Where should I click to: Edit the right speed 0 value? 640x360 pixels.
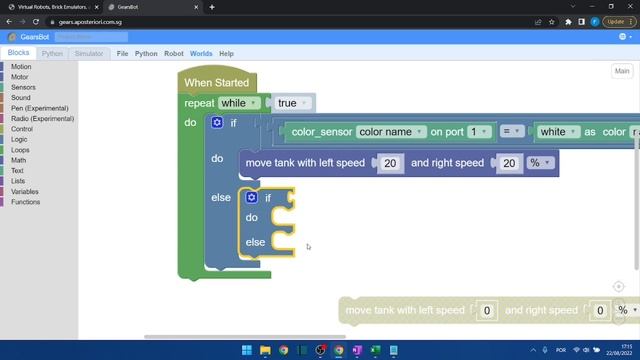click(600, 311)
